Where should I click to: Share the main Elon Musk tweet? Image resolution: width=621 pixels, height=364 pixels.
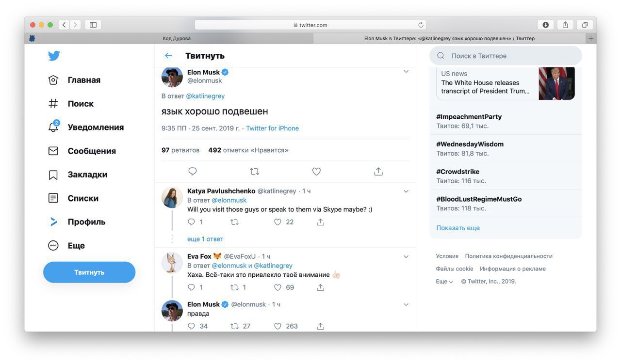378,171
